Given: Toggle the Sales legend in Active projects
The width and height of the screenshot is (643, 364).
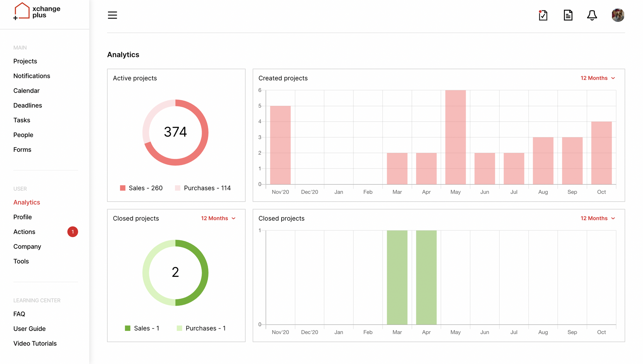Looking at the screenshot, I should (141, 188).
